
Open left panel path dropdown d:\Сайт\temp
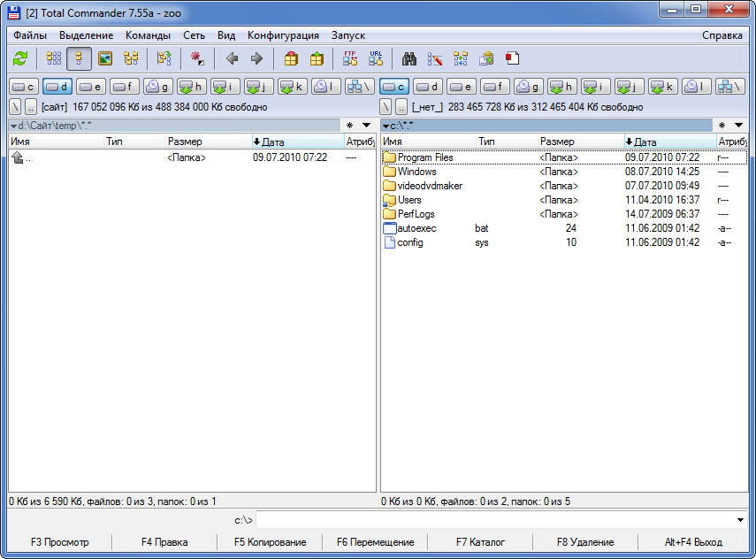[13, 126]
